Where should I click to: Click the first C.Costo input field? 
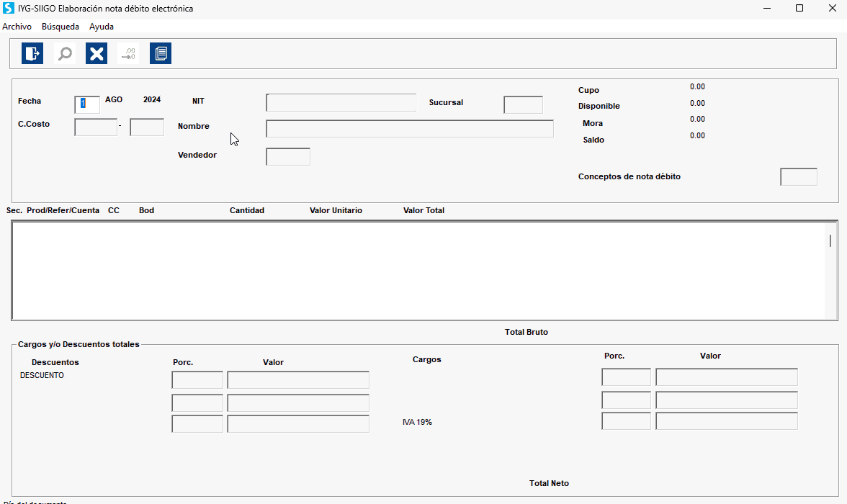coord(96,127)
